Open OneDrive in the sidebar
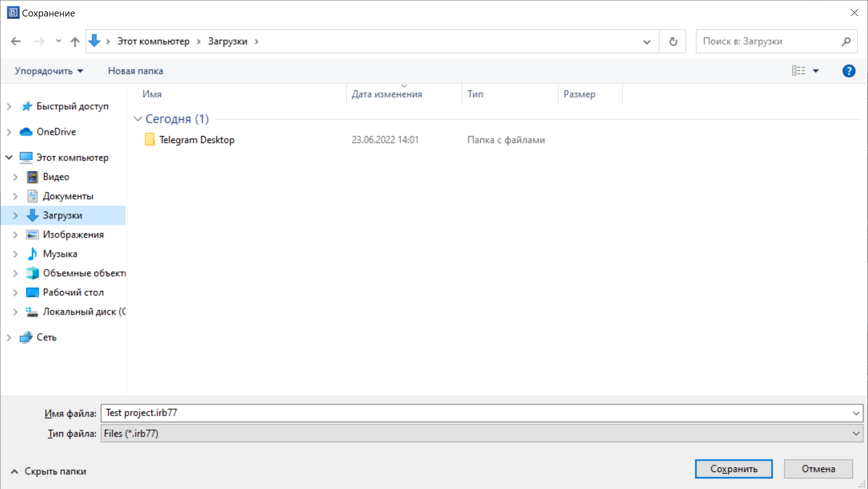 point(56,132)
